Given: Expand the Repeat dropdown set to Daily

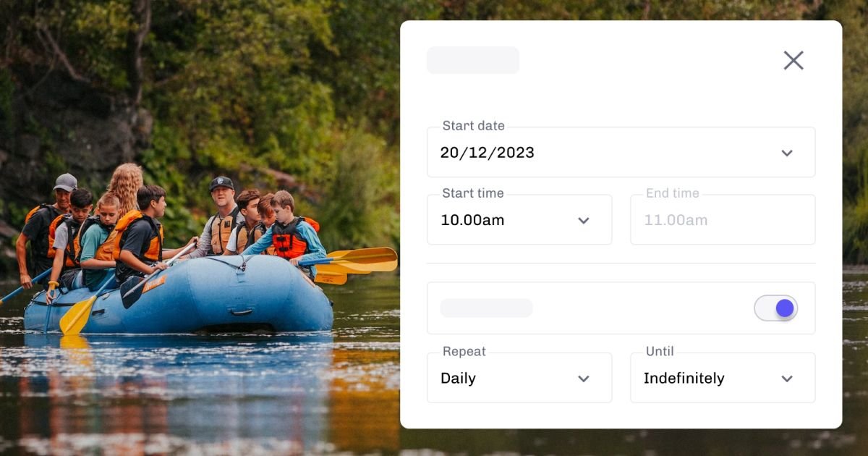Looking at the screenshot, I should [506, 379].
